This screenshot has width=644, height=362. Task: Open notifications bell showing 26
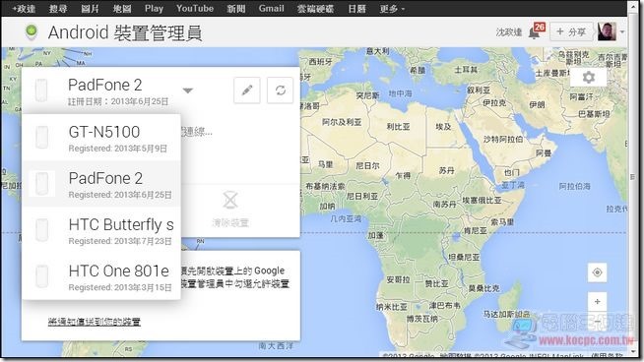click(x=537, y=31)
